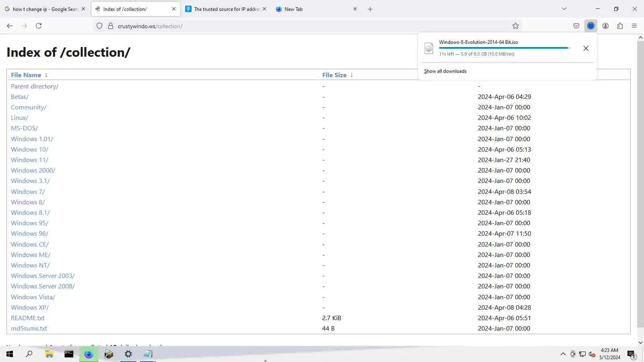
Task: Close the Index of /collection/ tab
Action: pyautogui.click(x=174, y=9)
